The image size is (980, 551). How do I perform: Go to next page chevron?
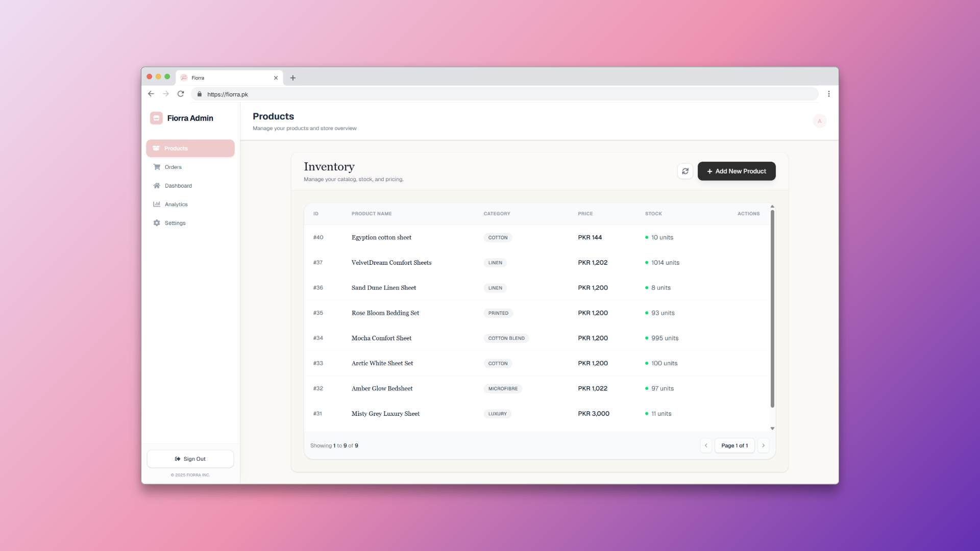coord(763,445)
